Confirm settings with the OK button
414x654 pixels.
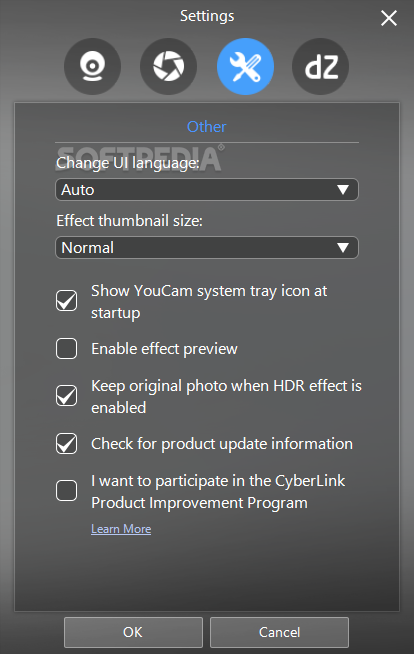point(133,632)
